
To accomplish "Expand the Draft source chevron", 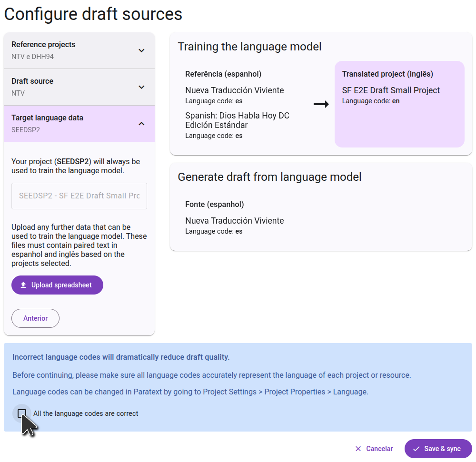I will pos(141,87).
